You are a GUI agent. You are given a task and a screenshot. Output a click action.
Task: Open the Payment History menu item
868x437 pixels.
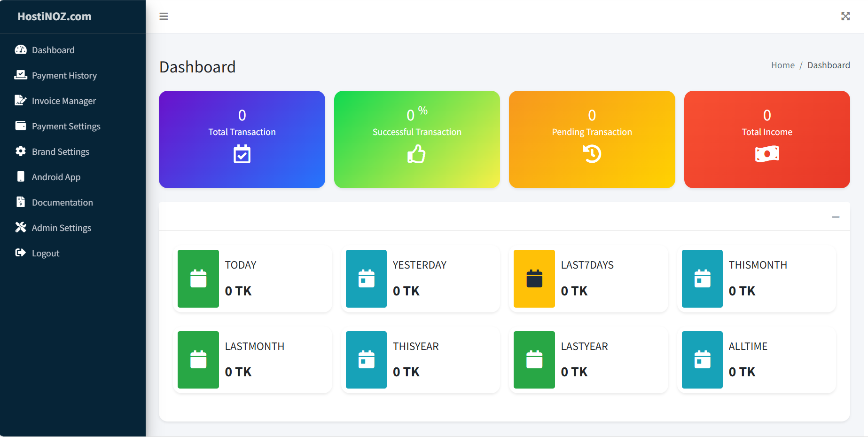(x=64, y=75)
